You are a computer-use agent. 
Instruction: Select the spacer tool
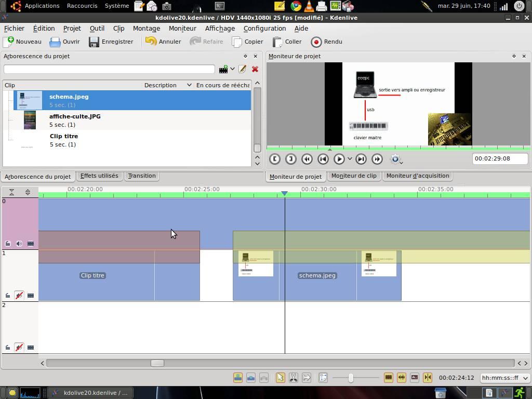coord(307,378)
